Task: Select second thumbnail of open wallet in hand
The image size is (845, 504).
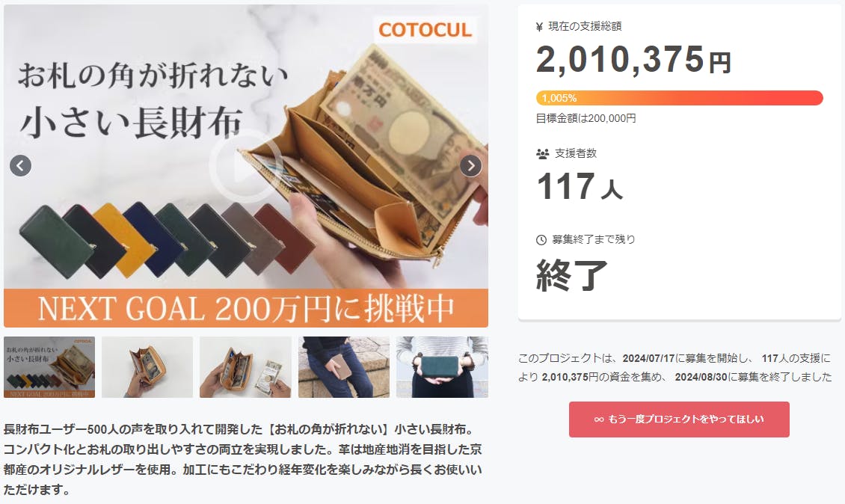Action: (x=147, y=367)
